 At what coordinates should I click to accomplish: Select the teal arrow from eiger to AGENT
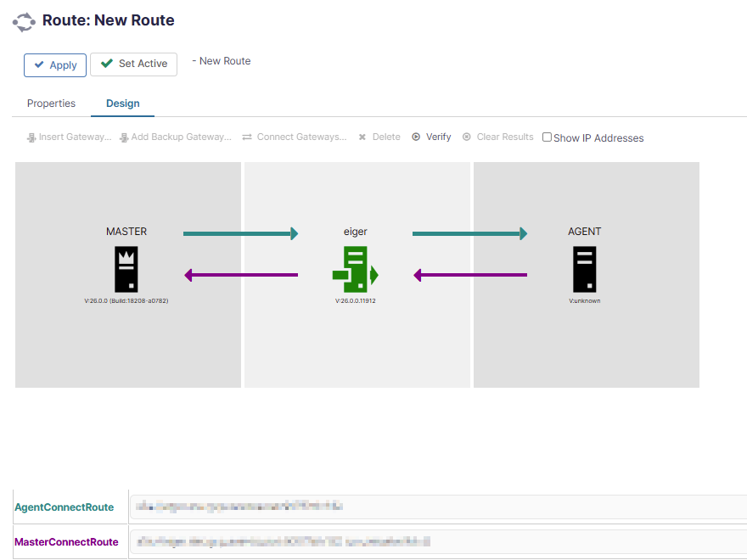[x=469, y=233]
